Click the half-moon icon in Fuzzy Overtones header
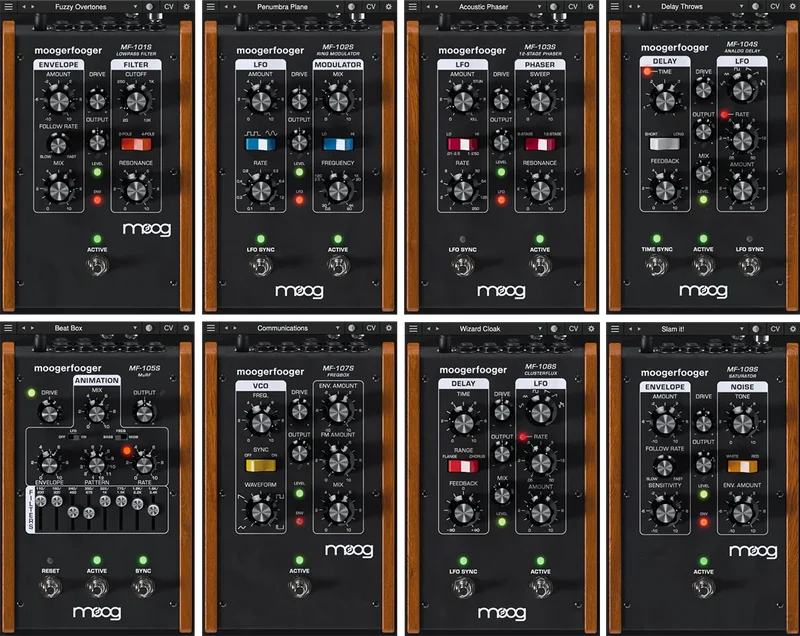This screenshot has height=636, width=800. click(x=149, y=7)
